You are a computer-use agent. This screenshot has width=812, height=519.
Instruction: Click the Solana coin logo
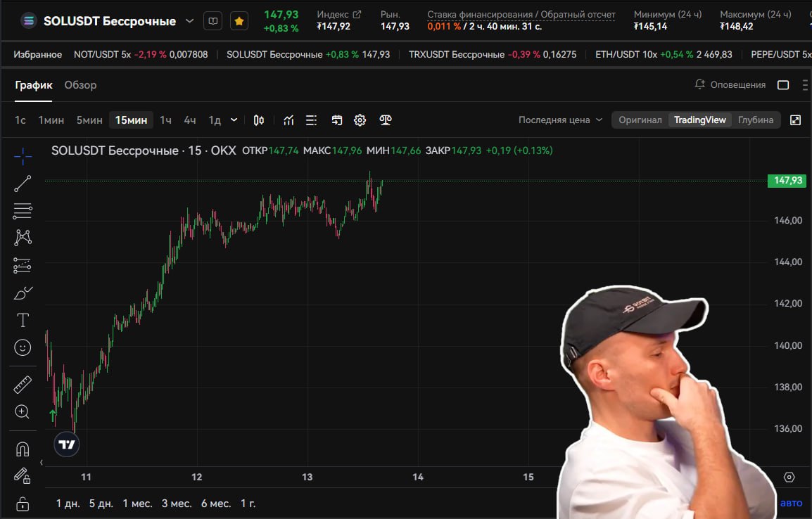(29, 20)
